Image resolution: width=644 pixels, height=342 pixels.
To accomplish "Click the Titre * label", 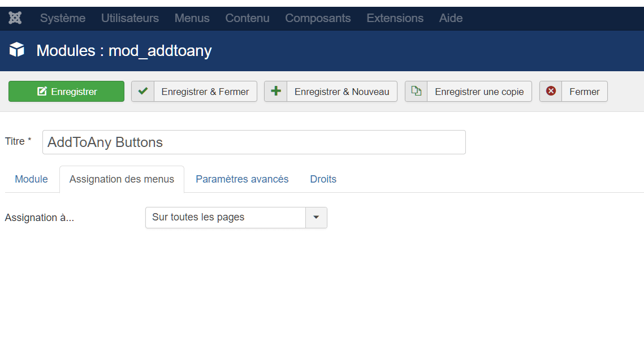I will pyautogui.click(x=18, y=141).
